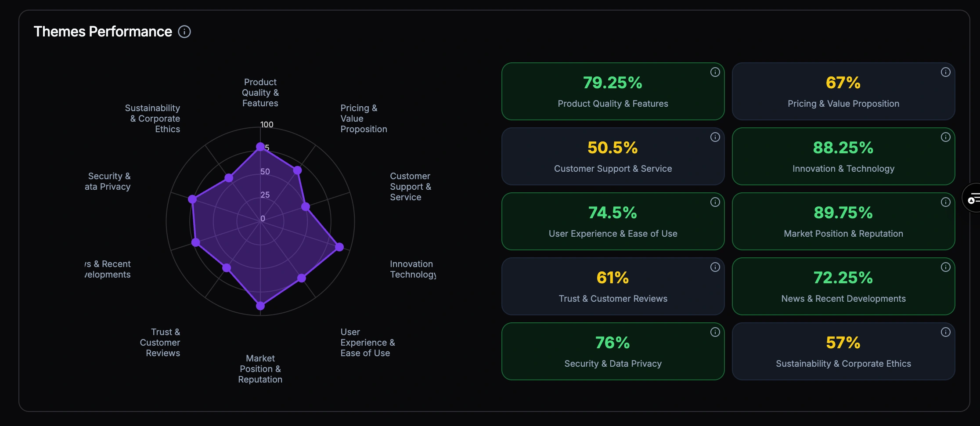
Task: Click the info icon beside Themes Performance title
Action: pyautogui.click(x=184, y=32)
